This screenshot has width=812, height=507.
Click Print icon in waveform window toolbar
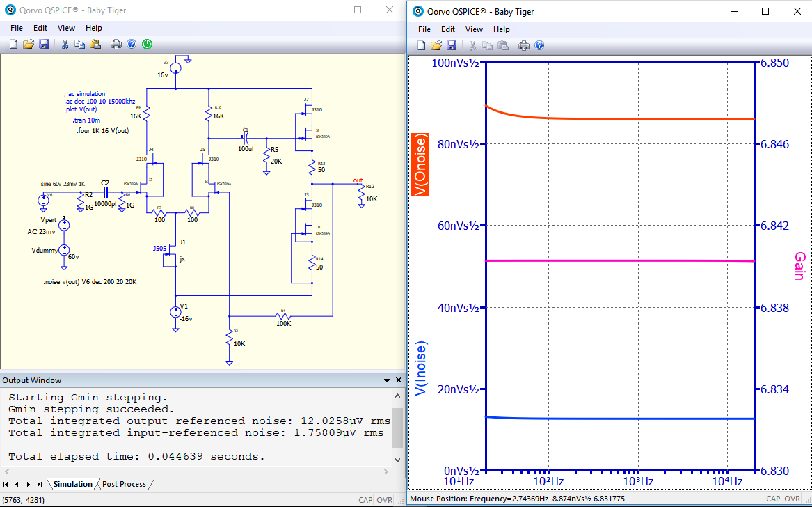tap(524, 46)
